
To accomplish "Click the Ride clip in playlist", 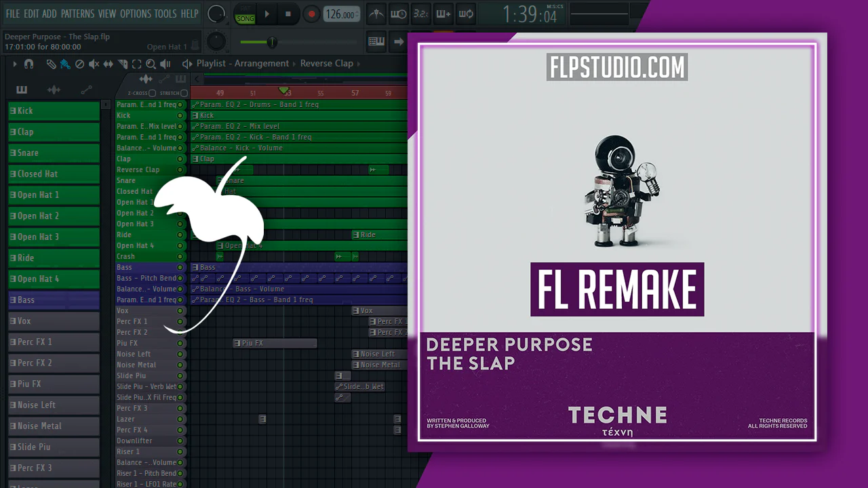I will [379, 235].
